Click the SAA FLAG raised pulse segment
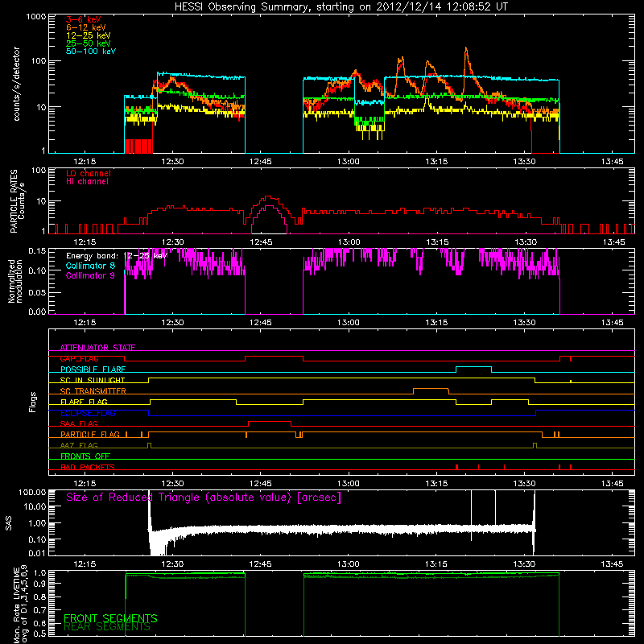The height and width of the screenshot is (644, 644). (270, 421)
